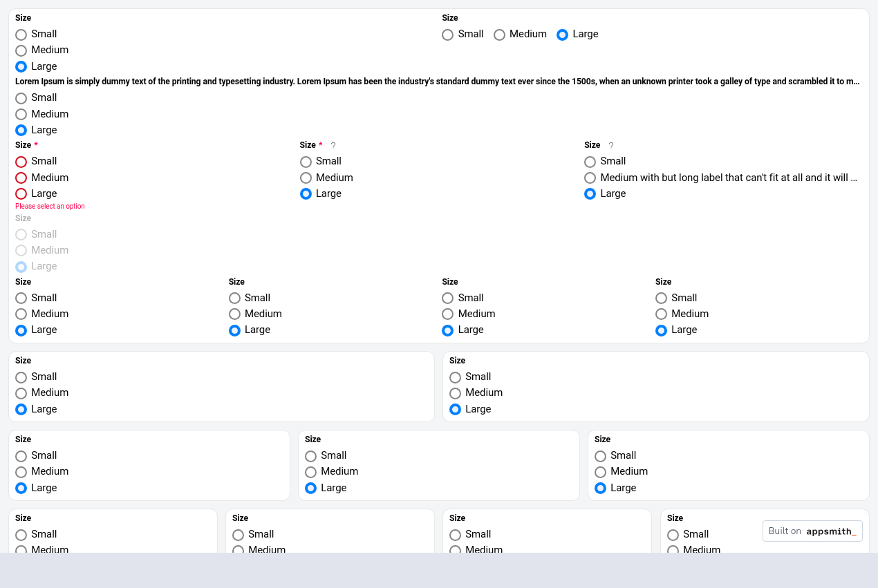Click the help icon beside the required Size label
This screenshot has width=878, height=588.
click(333, 145)
